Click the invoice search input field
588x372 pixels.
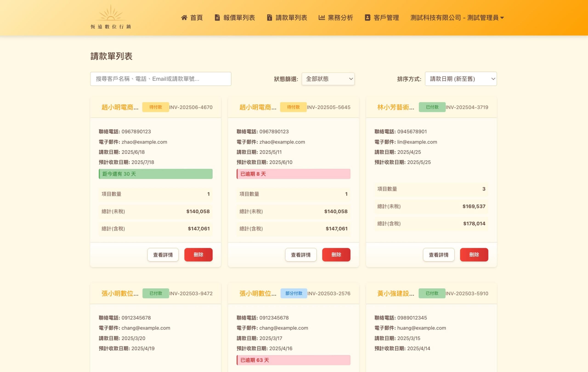coord(160,79)
